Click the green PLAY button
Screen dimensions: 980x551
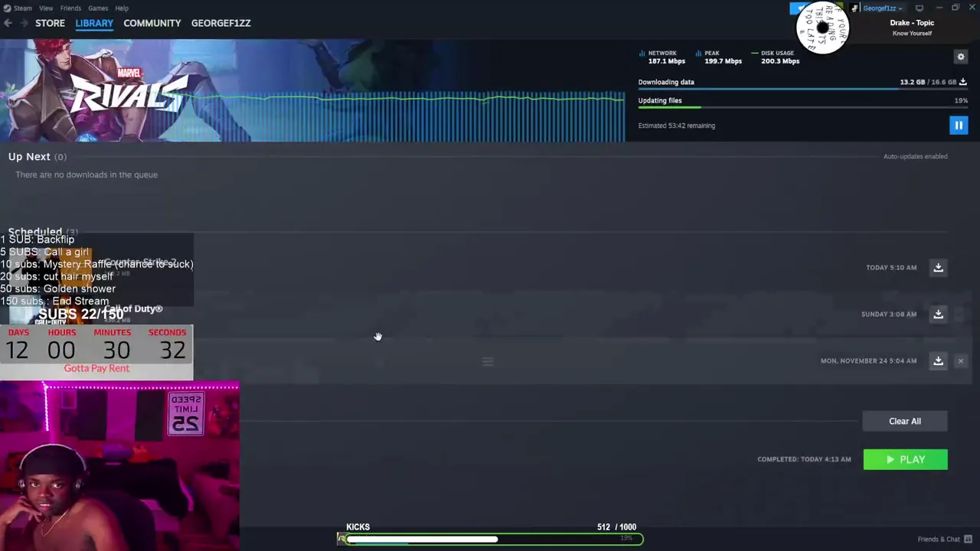(x=906, y=459)
